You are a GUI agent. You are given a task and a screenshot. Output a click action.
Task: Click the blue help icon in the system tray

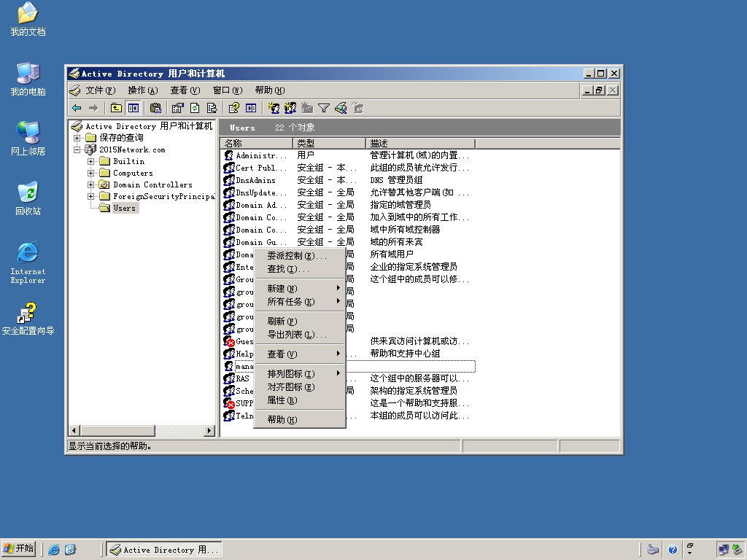673,550
